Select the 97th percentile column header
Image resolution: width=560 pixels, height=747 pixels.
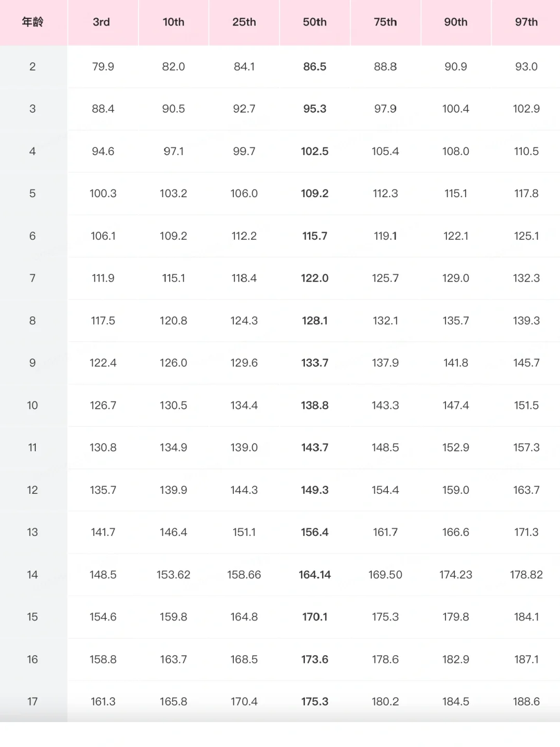526,22
